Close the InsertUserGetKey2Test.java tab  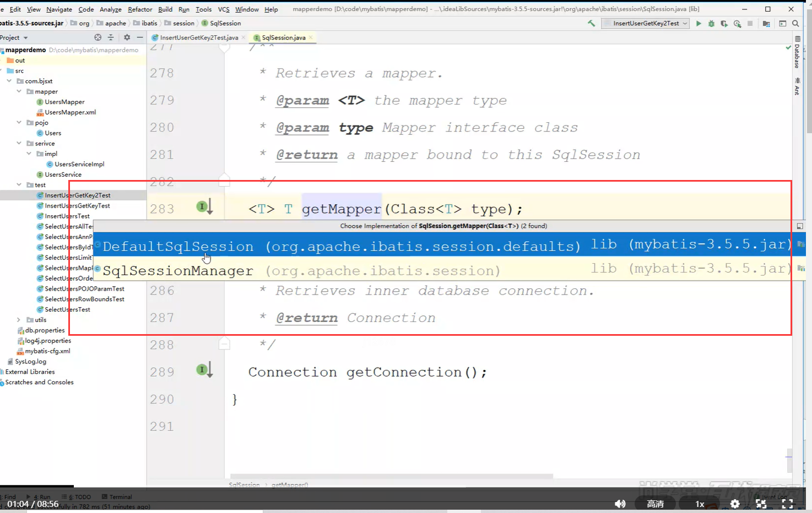point(243,37)
